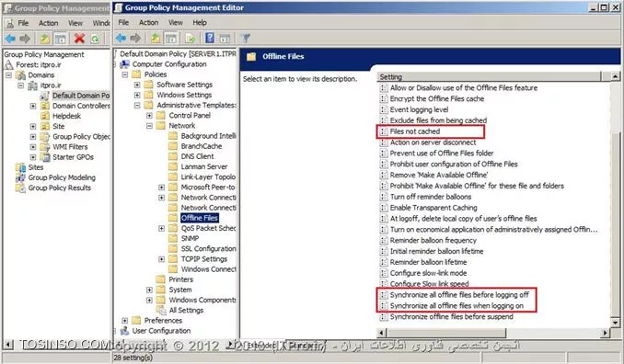This screenshot has width=624, height=364.
Task: Click policy icon beside Event logging level
Action: (384, 109)
